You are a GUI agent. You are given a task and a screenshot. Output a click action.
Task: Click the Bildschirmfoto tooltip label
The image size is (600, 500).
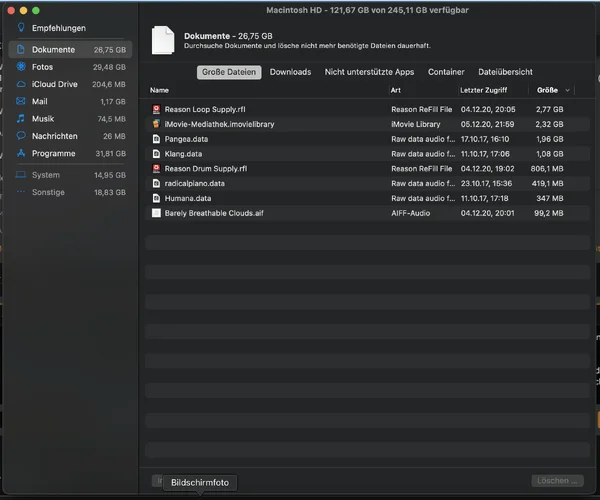tap(200, 483)
